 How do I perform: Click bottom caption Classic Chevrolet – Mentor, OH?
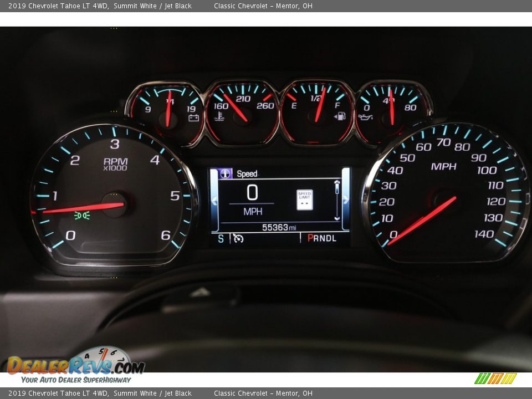click(x=263, y=393)
